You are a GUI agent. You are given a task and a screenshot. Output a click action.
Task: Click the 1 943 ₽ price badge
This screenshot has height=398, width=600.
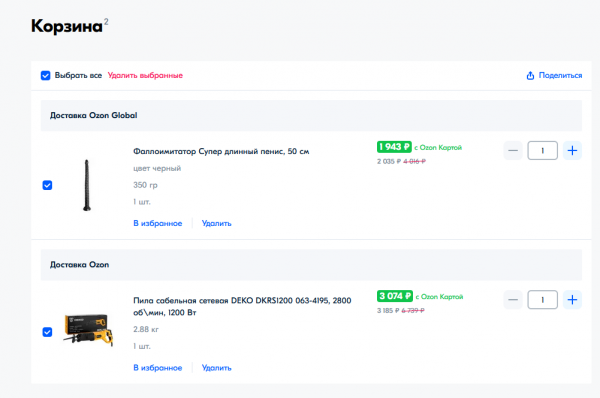[x=394, y=147]
